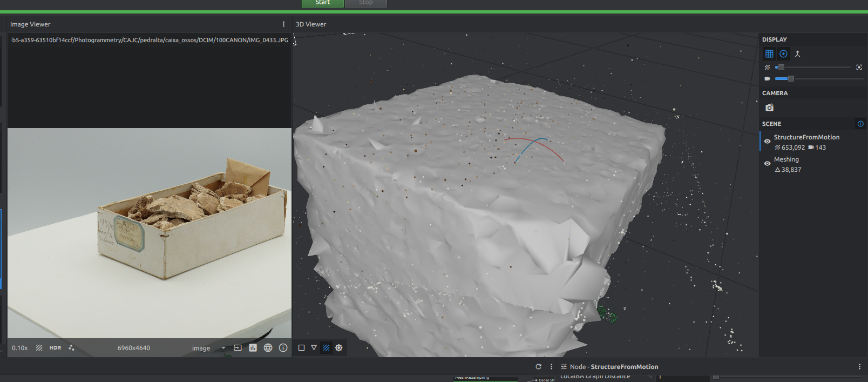Select the Meshing scene entry
The image size is (868, 382).
(786, 159)
